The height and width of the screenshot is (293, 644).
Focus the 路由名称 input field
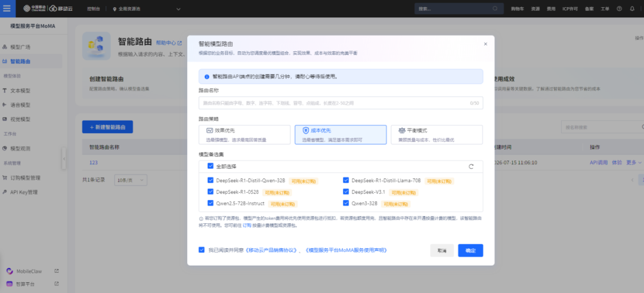pyautogui.click(x=340, y=103)
